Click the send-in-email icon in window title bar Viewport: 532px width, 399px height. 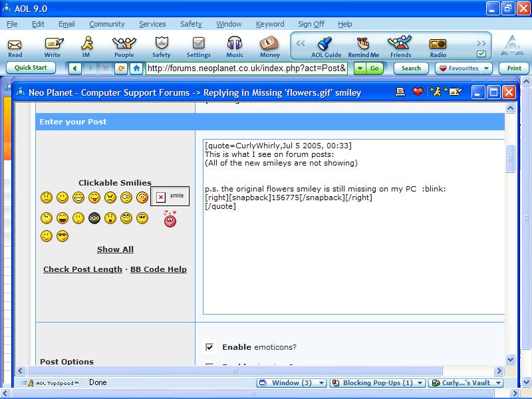454,92
